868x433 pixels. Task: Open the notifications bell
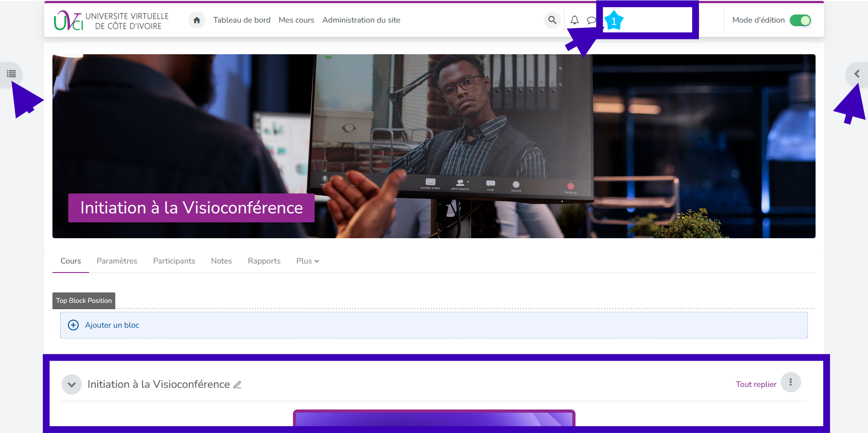click(574, 20)
